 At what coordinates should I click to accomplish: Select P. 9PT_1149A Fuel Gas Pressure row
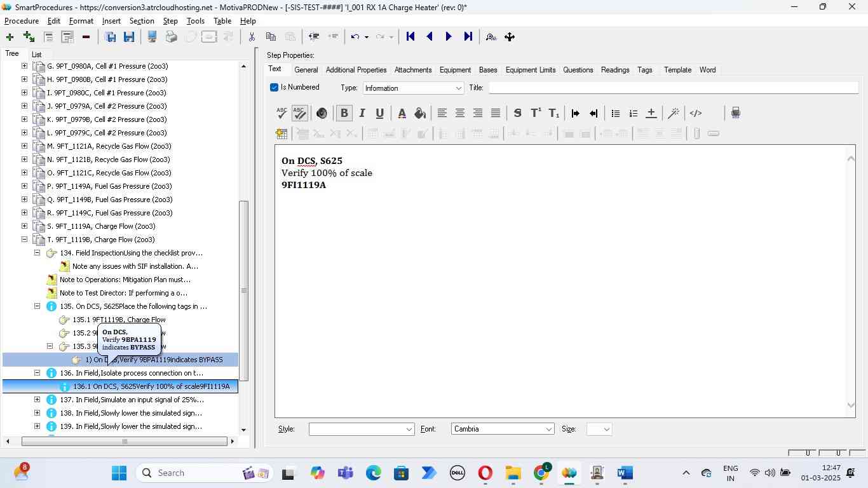(x=109, y=186)
